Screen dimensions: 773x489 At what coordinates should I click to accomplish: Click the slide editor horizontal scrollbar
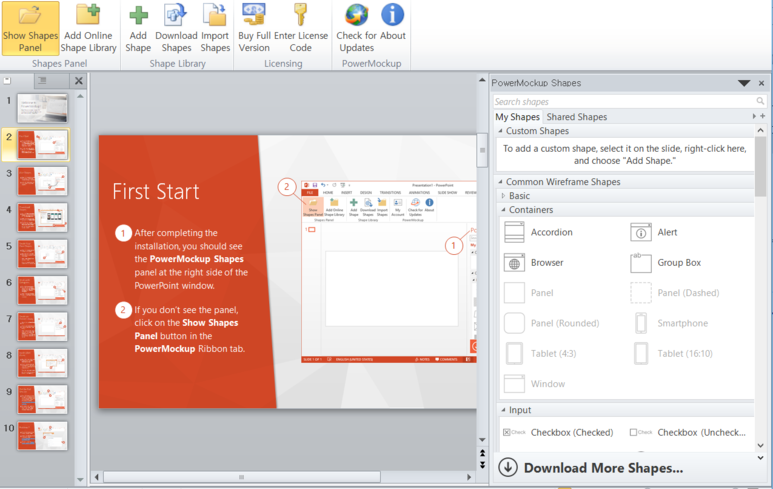[242, 477]
